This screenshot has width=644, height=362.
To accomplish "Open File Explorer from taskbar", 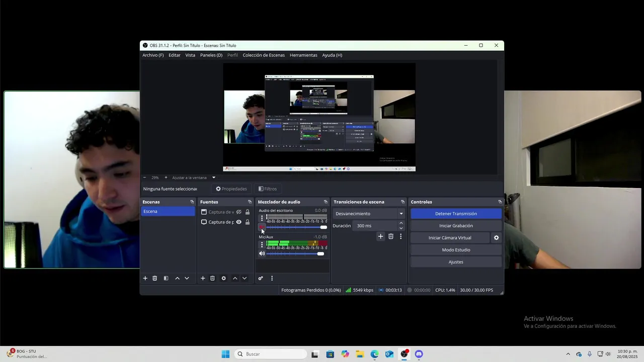I will pos(360,354).
